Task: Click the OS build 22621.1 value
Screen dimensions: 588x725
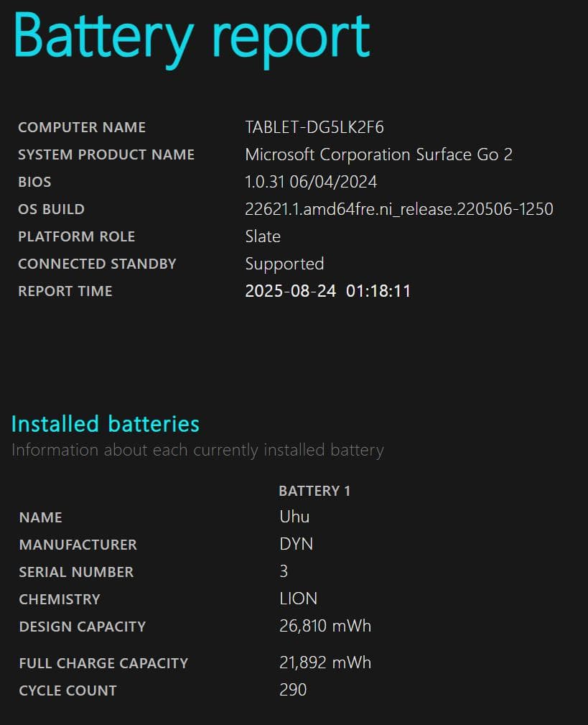Action: point(398,209)
